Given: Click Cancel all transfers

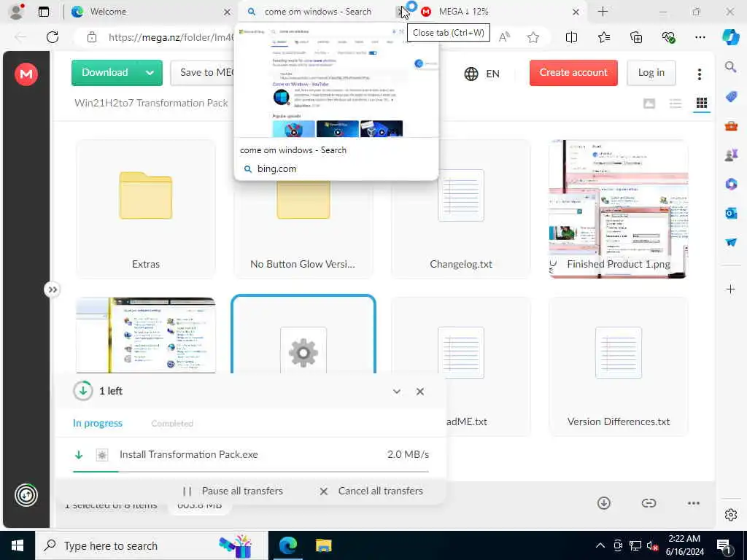Looking at the screenshot, I should pos(371,491).
